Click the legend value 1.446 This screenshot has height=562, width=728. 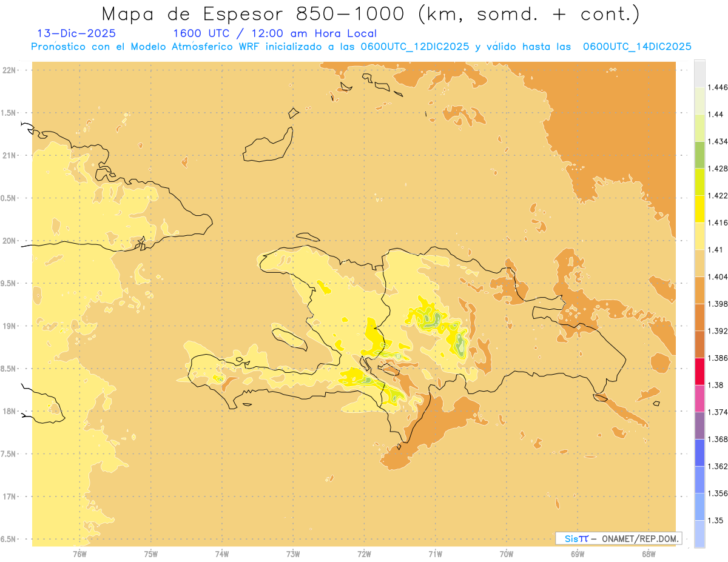[718, 87]
